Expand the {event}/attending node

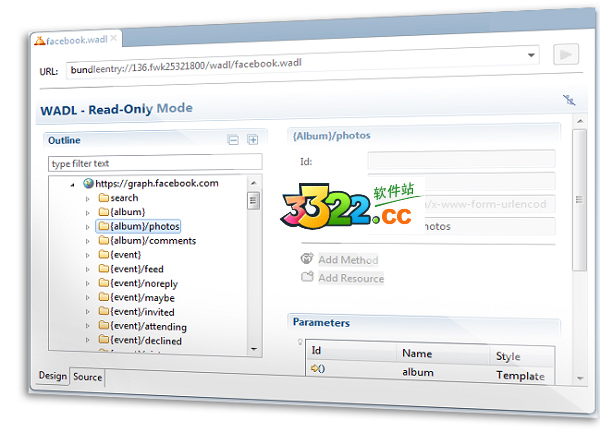pyautogui.click(x=88, y=326)
